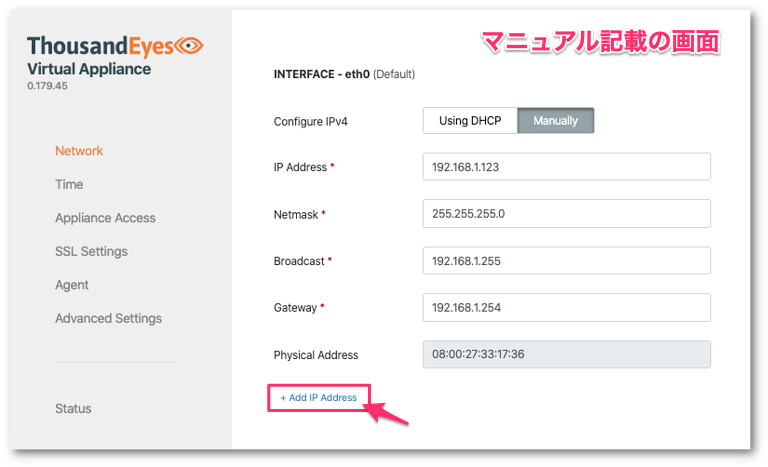The width and height of the screenshot is (768, 467).
Task: Click the Netmask field 255.255.255.0
Action: coord(567,214)
